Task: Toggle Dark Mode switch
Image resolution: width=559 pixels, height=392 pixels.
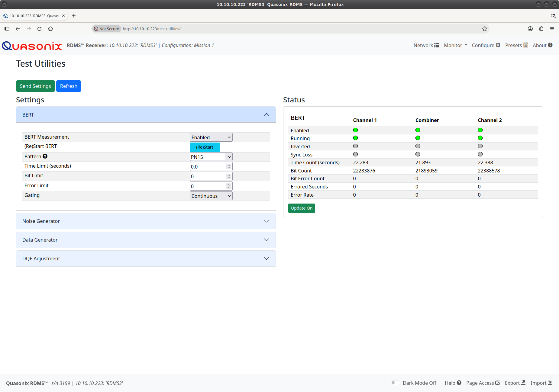Action: click(x=395, y=383)
